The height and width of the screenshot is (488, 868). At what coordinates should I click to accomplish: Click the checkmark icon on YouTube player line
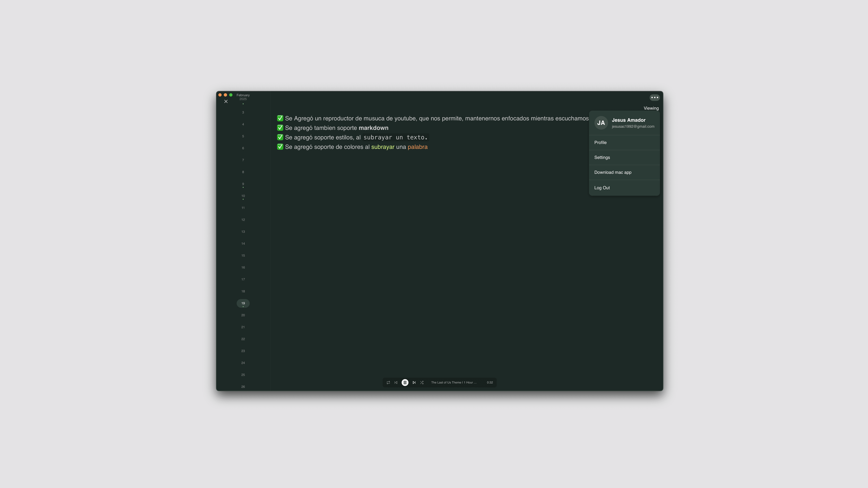pyautogui.click(x=280, y=118)
